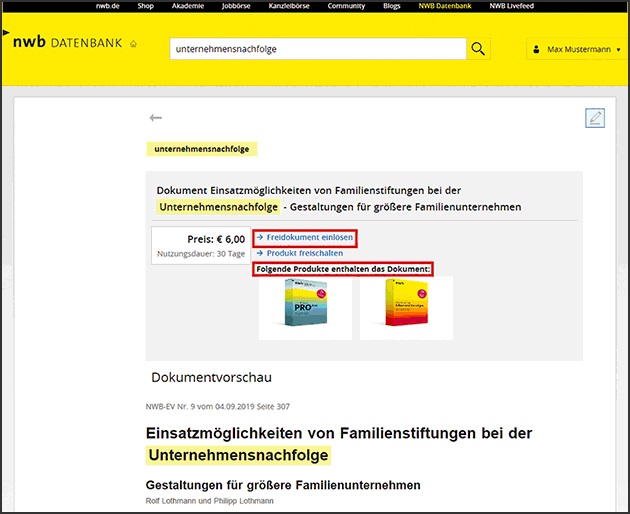630x514 pixels.
Task: Click the home icon beside NWB Datenbank logo
Action: 133,45
